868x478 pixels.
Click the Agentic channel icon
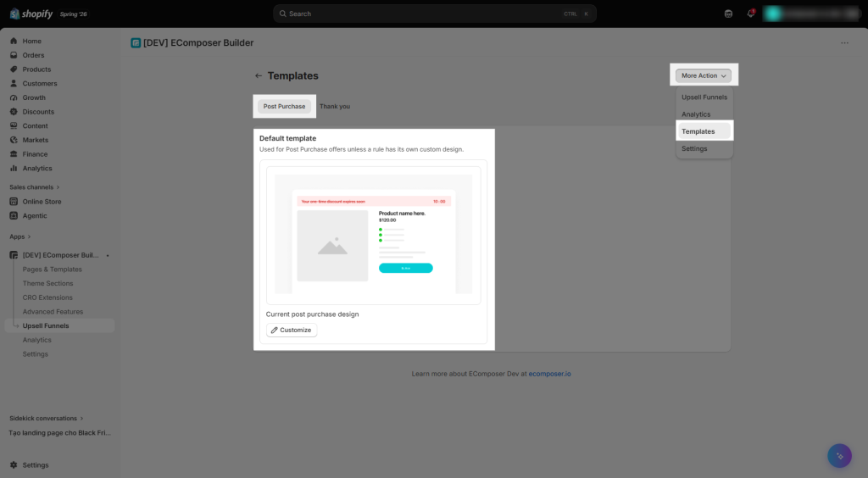coord(14,216)
